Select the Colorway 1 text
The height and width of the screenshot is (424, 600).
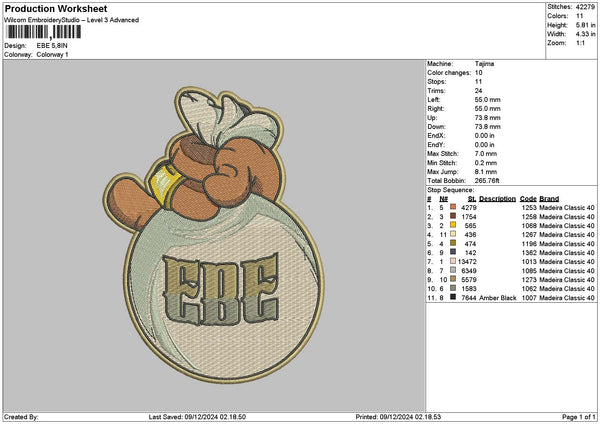coord(51,53)
